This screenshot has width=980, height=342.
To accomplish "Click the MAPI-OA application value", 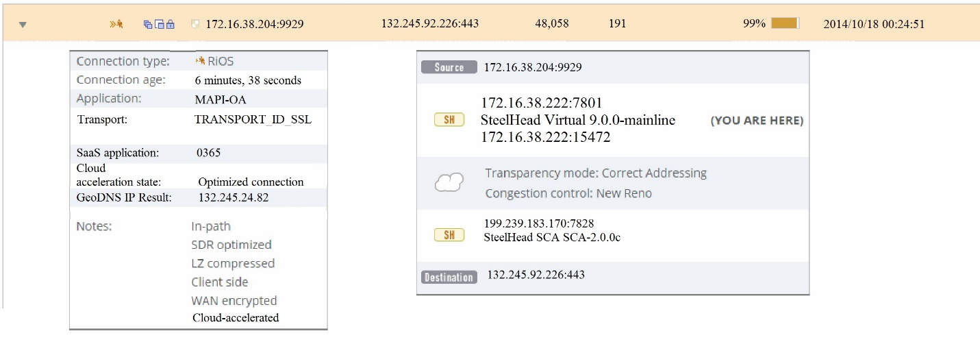I will coord(221,99).
